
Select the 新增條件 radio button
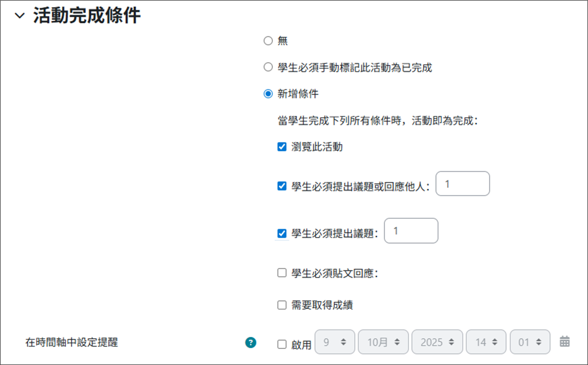(x=268, y=94)
